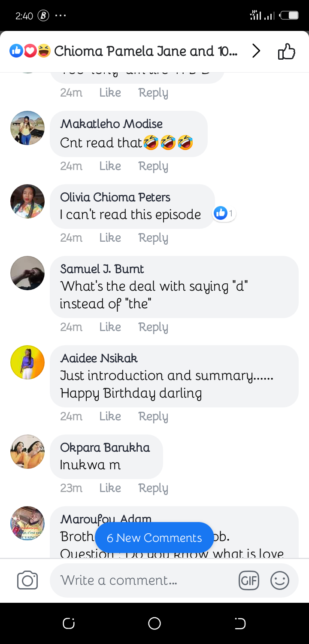This screenshot has width=309, height=644.
Task: Open Makatleho Modise's profile picture
Action: (x=27, y=128)
